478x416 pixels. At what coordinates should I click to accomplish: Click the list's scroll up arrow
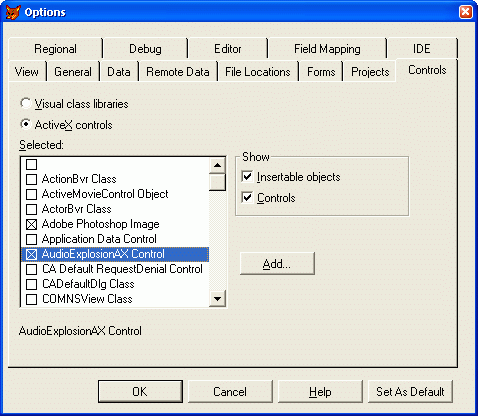click(x=218, y=165)
